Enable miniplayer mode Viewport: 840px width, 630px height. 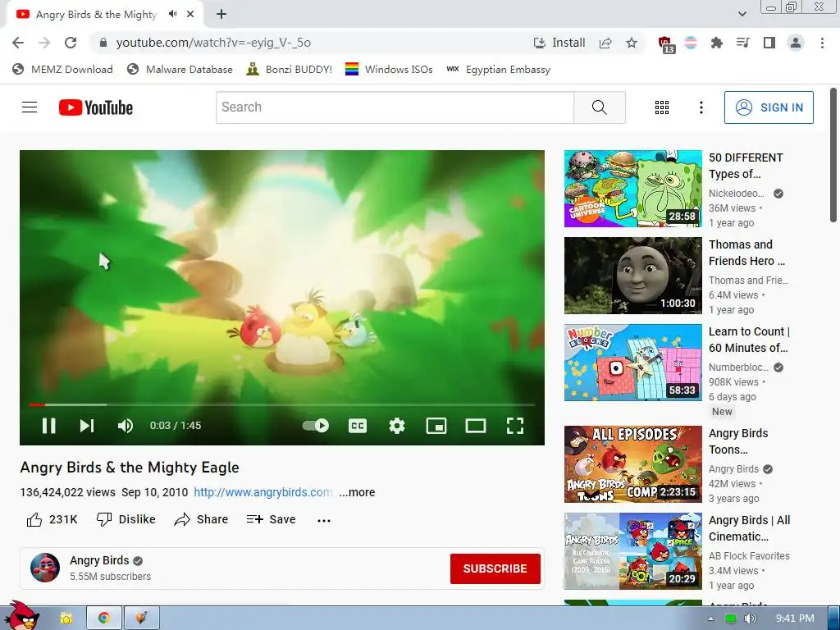(436, 426)
